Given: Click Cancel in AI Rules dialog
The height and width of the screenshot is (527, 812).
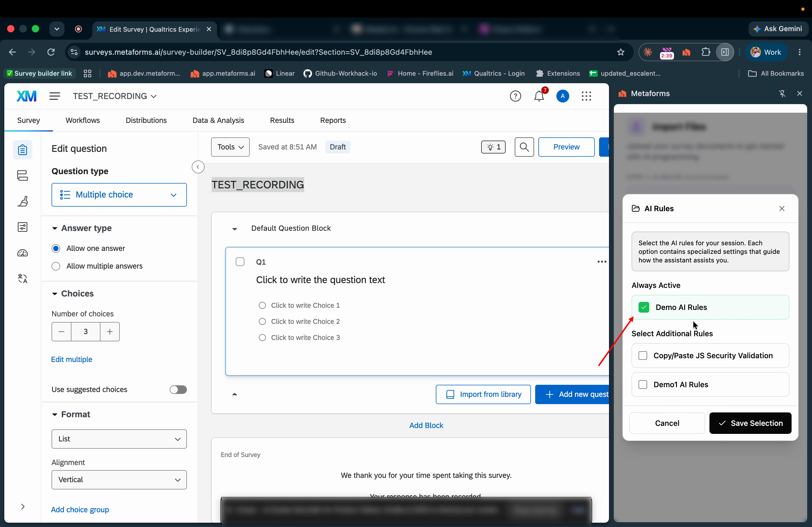Looking at the screenshot, I should pyautogui.click(x=667, y=423).
